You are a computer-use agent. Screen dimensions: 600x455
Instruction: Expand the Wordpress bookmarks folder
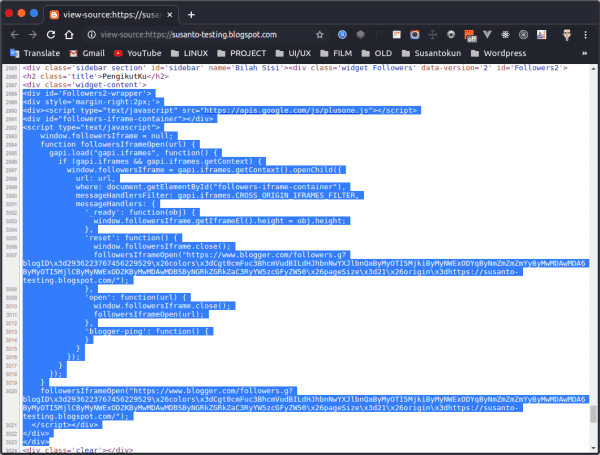pos(499,53)
